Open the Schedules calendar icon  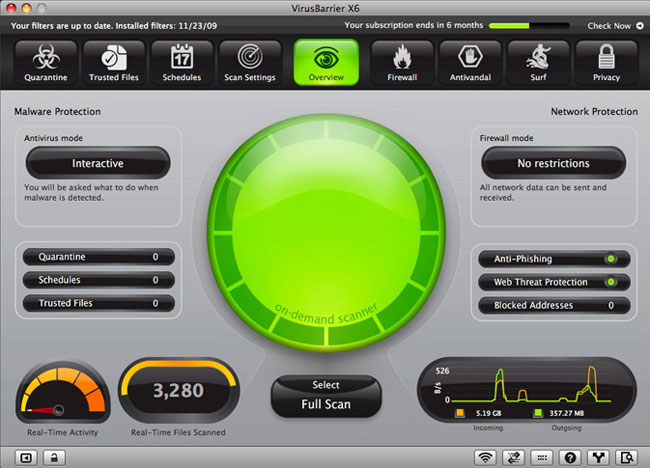[x=182, y=62]
